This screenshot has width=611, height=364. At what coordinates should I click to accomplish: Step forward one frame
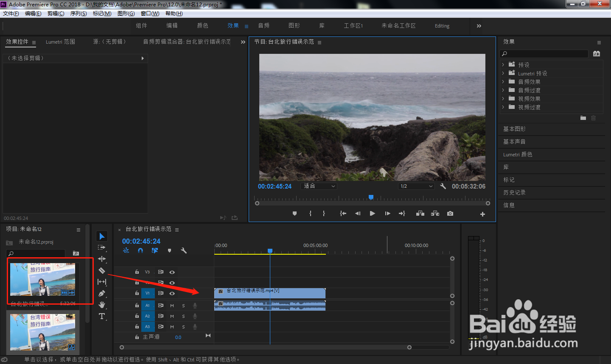[x=387, y=214]
